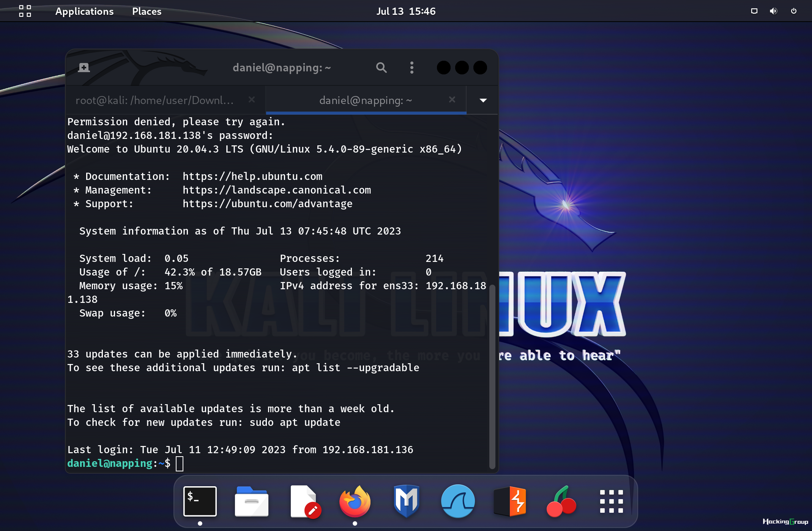The height and width of the screenshot is (531, 812).
Task: Click "daniel@192.168.181.138's password:" line
Action: coord(170,136)
